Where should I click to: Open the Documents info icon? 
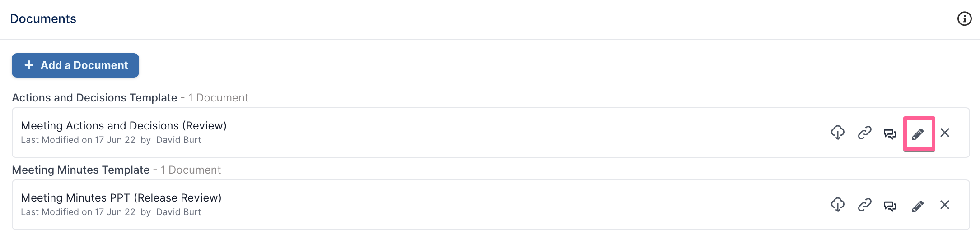click(x=964, y=18)
